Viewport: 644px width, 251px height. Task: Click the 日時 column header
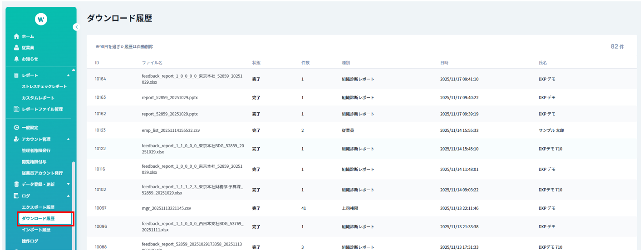point(444,63)
